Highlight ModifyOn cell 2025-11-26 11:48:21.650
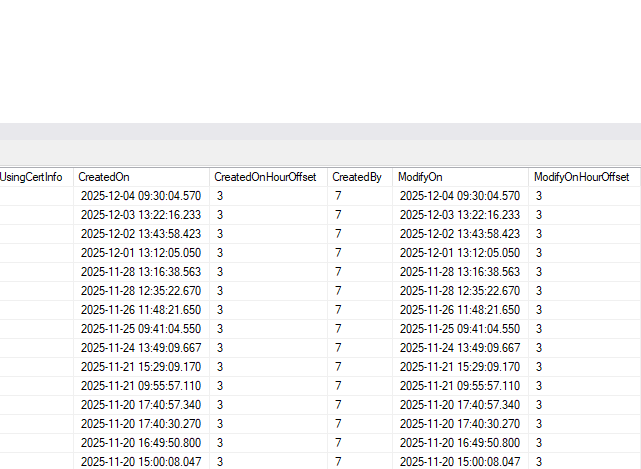Image resolution: width=641 pixels, height=469 pixels. (460, 310)
